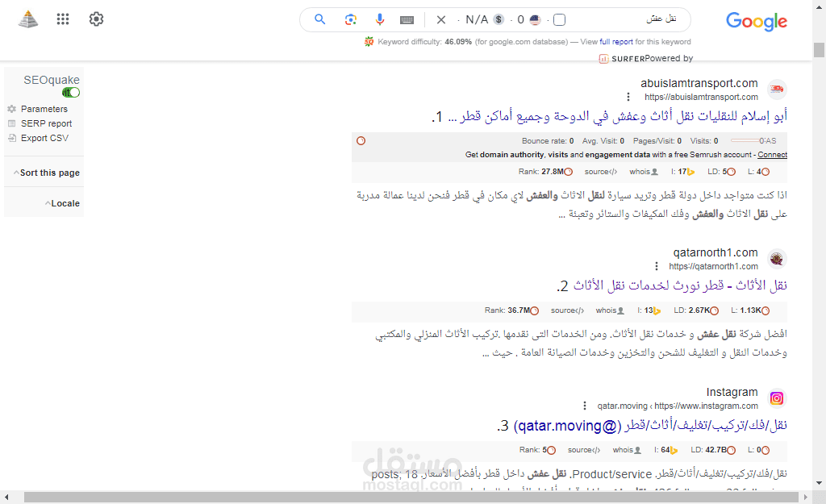Viewport: 826px width, 504px height.
Task: Open whois for Instagram result
Action: pos(627,450)
